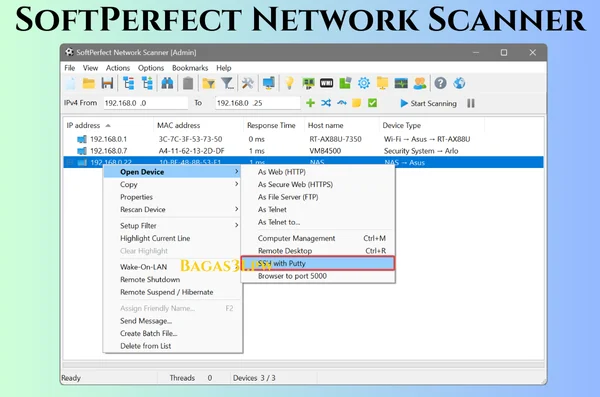Click the users accounts toolbar icon
This screenshot has width=600, height=397.
pos(420,83)
